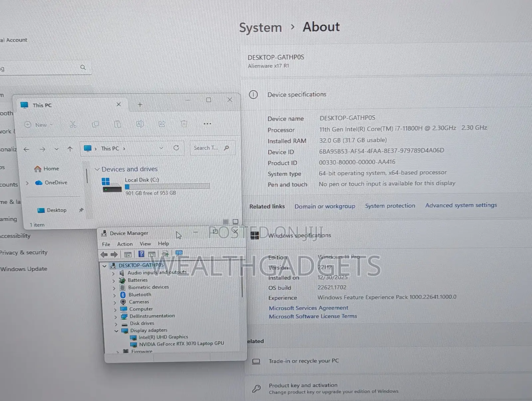532x401 pixels.
Task: Go up one folder level in File Explorer
Action: click(x=70, y=149)
